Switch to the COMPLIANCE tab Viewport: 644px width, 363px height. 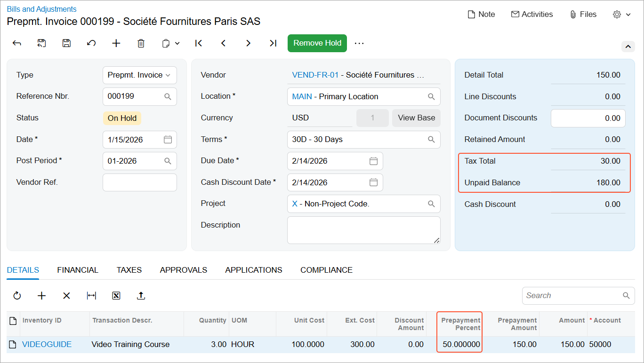click(326, 270)
